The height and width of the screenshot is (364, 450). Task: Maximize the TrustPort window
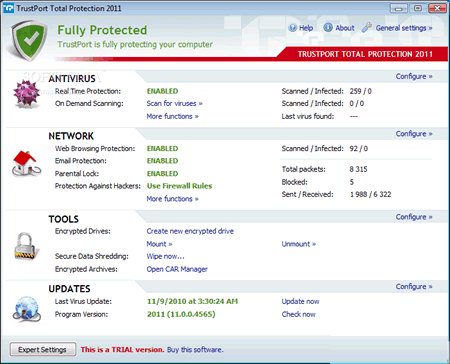[x=418, y=8]
